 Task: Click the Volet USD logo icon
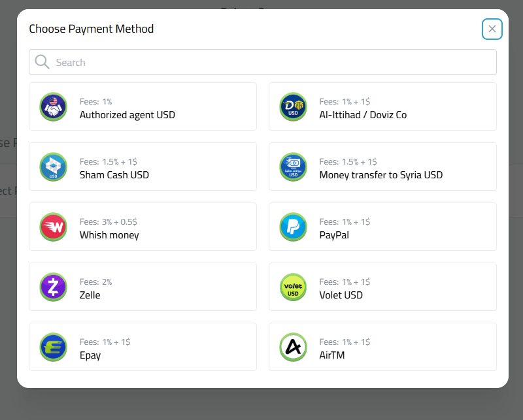[293, 287]
